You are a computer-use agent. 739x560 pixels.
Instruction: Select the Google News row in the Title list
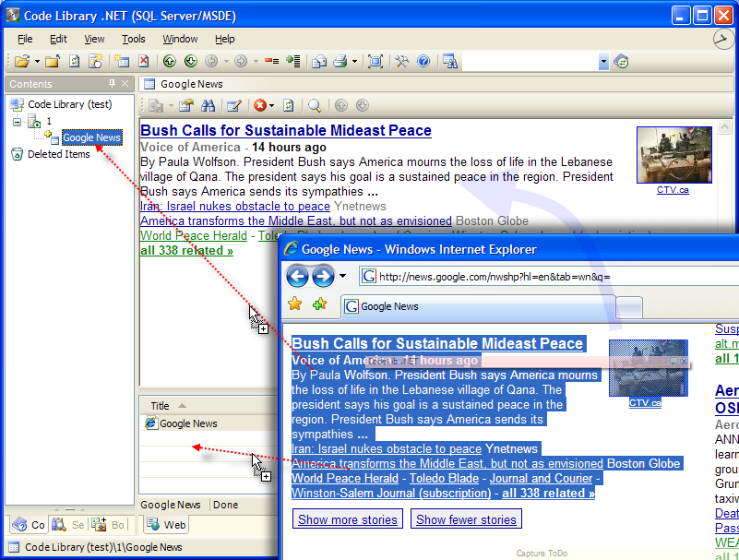(x=209, y=423)
